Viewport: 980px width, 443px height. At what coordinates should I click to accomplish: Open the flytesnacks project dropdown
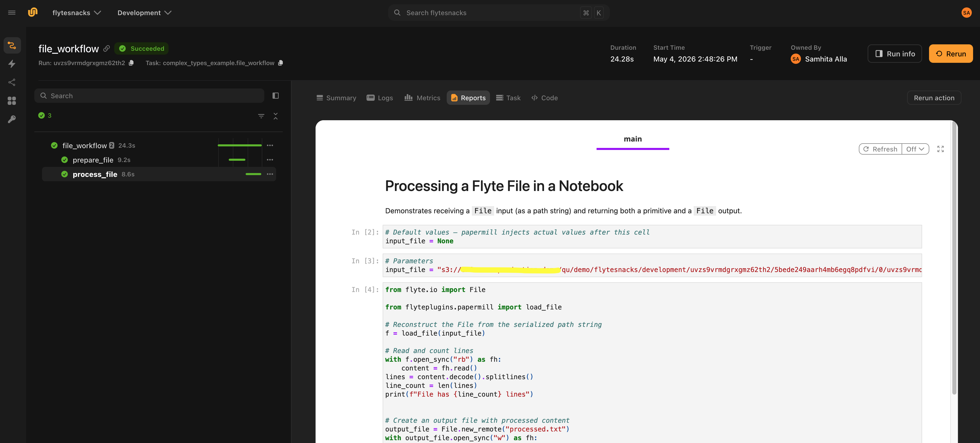[x=77, y=13]
